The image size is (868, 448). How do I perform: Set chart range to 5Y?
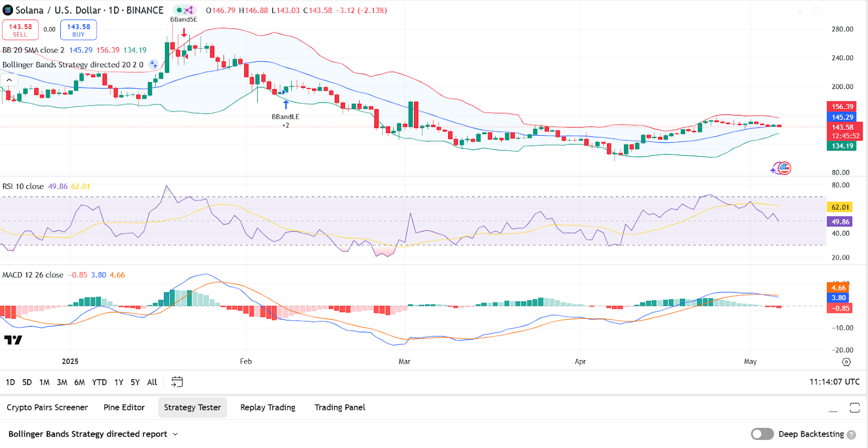click(x=135, y=382)
